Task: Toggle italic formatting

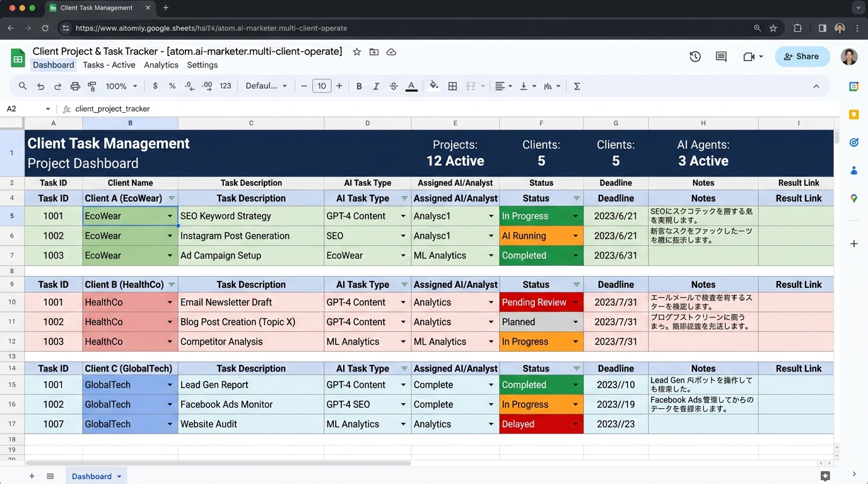Action: click(x=377, y=86)
